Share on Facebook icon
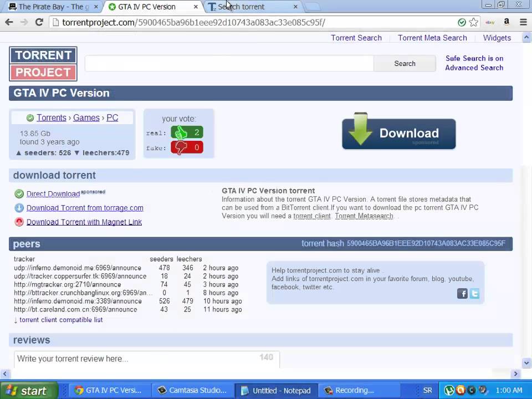 click(462, 294)
